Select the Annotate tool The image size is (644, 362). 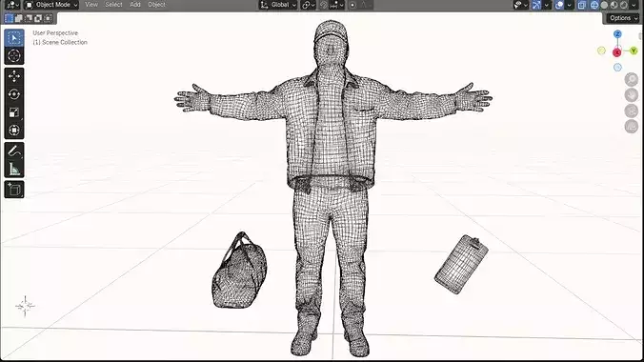[x=14, y=151]
